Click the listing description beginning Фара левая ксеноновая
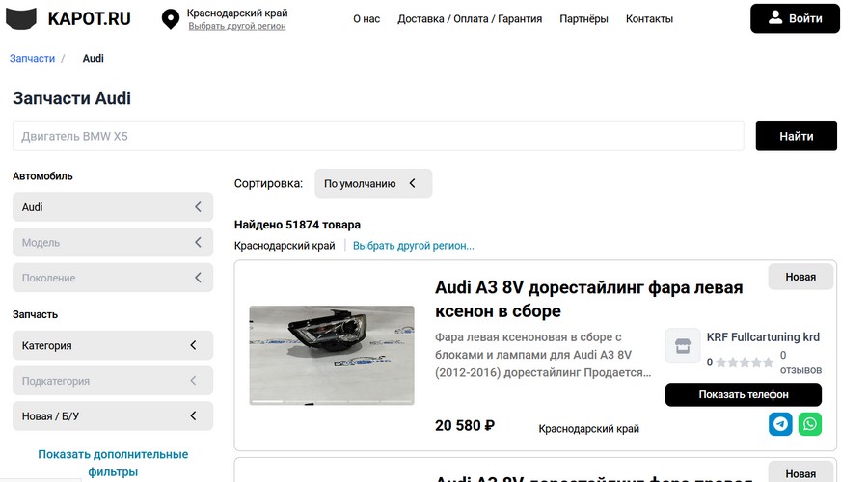This screenshot has width=868, height=482. click(x=543, y=355)
